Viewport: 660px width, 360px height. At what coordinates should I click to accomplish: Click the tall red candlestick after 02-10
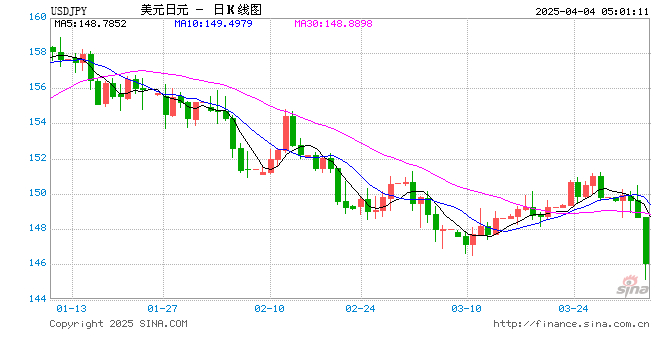(x=286, y=133)
